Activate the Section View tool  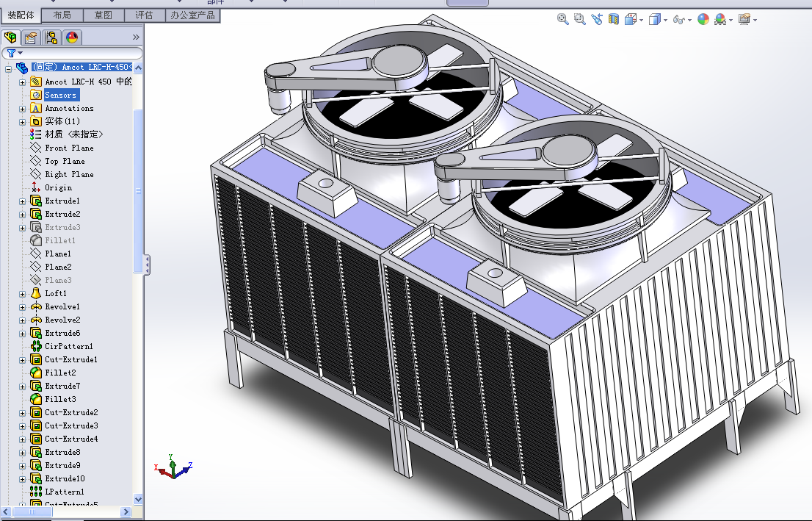614,19
